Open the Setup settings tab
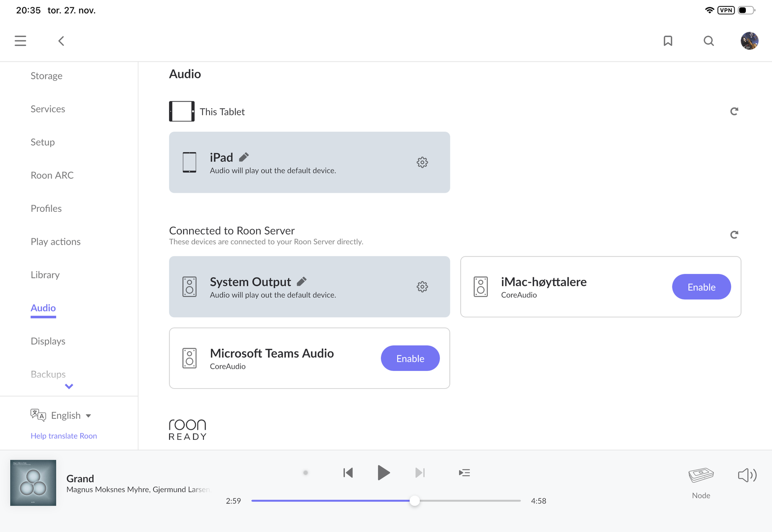Screen dimensions: 772x532 click(43, 142)
